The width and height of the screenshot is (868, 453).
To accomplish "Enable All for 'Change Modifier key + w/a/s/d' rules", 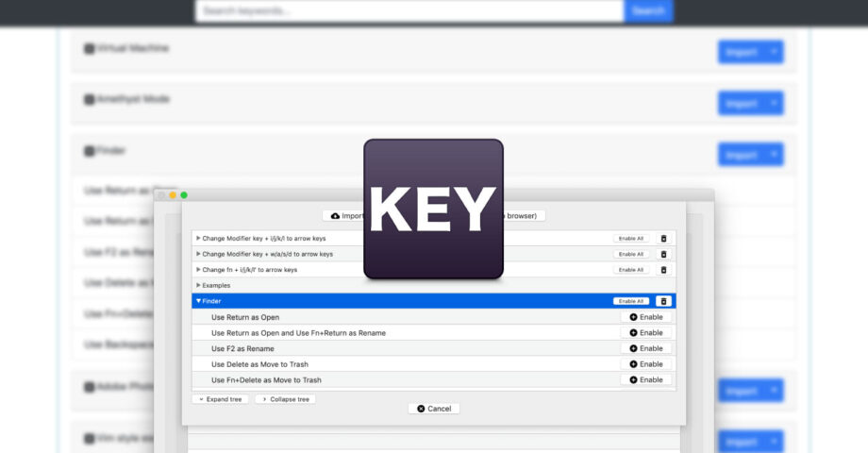I will pyautogui.click(x=631, y=254).
